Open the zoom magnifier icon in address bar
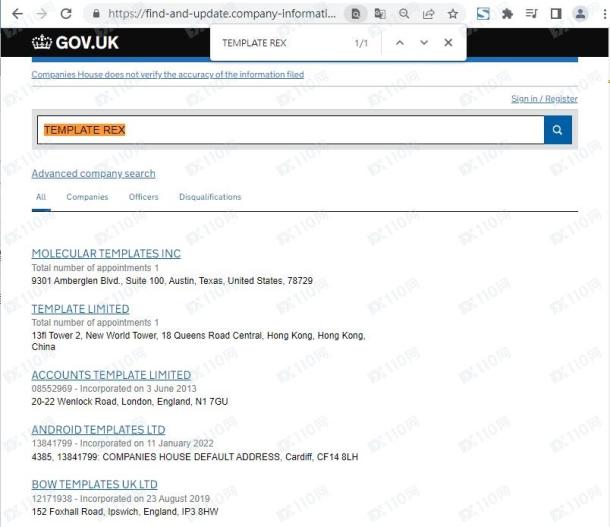 (404, 14)
